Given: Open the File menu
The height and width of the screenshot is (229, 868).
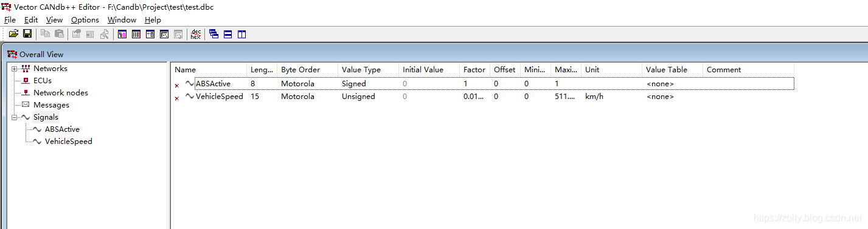Looking at the screenshot, I should point(10,20).
